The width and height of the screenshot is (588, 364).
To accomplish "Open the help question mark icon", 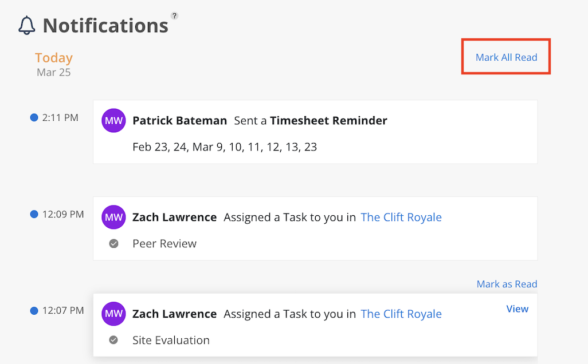I will tap(175, 15).
